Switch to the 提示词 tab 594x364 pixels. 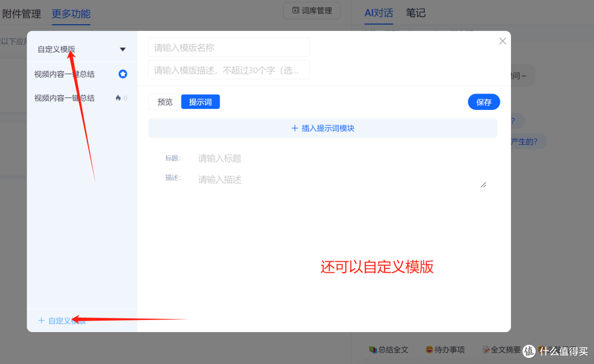pos(200,102)
